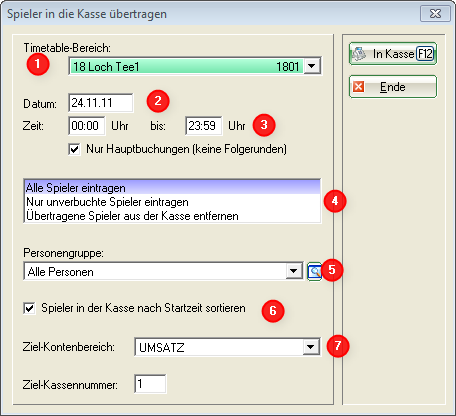Click the F12 key badge on In Kasse
Screen dimensions: 456x416
coord(425,54)
